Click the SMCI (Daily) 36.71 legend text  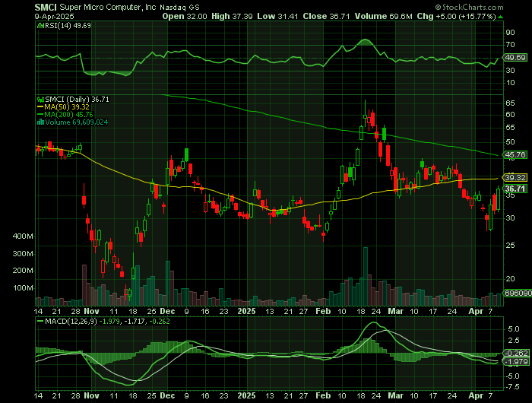click(77, 100)
